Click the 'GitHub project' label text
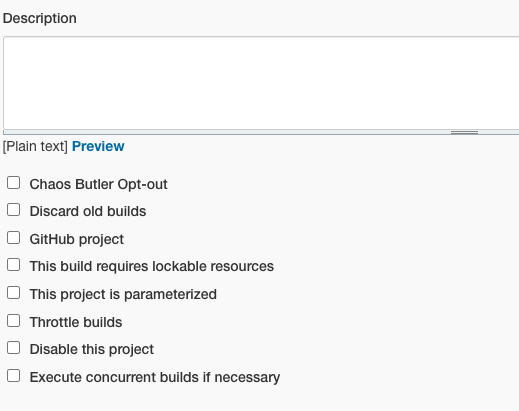Image resolution: width=519 pixels, height=411 pixels. [77, 239]
